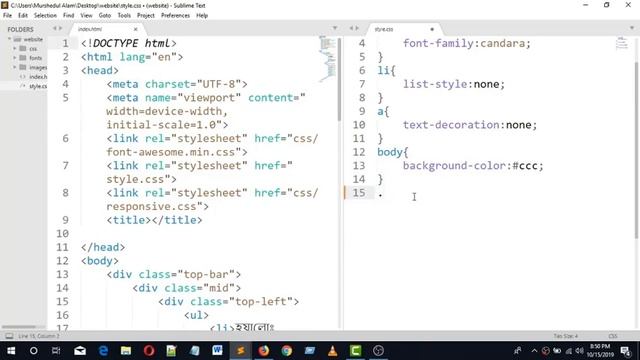Click div class top-bar line
Screen dimensions: 640x360
click(174, 274)
